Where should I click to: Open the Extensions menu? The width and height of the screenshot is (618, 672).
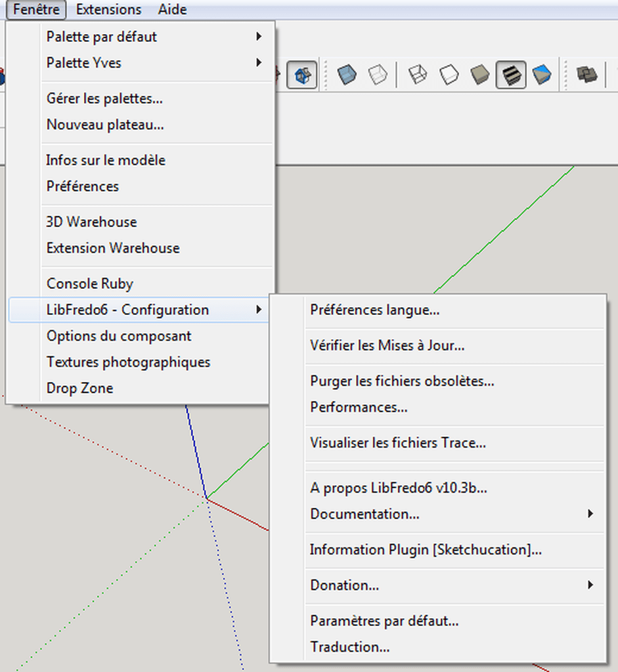(108, 9)
